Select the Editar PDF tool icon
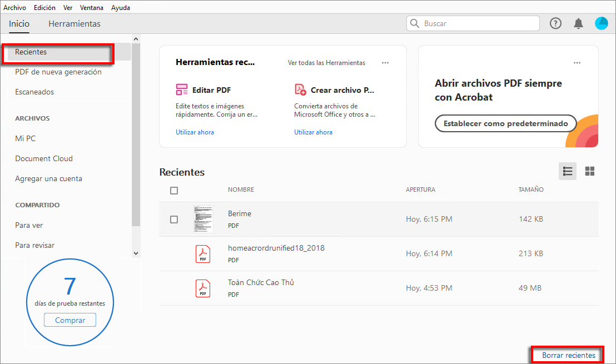This screenshot has width=616, height=364. [x=182, y=89]
